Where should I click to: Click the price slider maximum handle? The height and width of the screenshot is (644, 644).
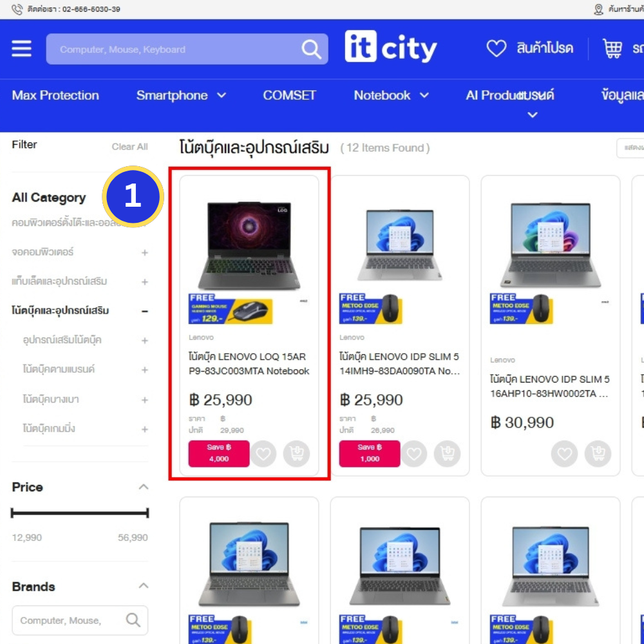point(147,513)
